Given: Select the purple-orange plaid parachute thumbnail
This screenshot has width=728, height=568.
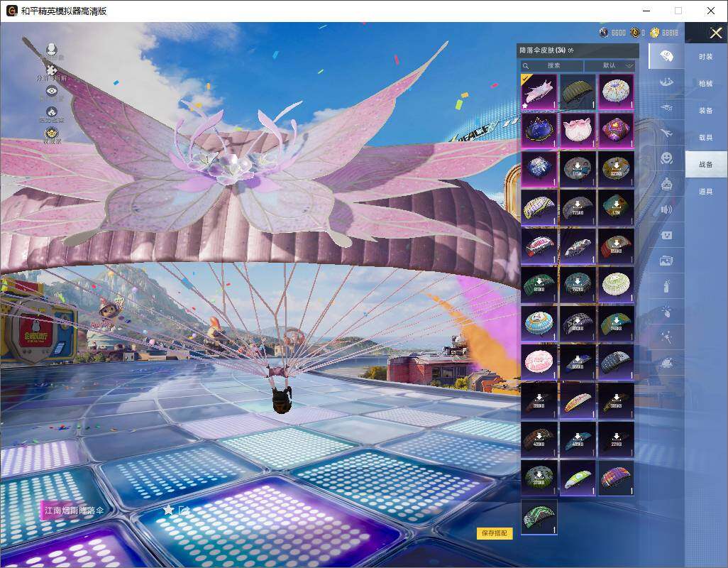Looking at the screenshot, I should tap(616, 478).
